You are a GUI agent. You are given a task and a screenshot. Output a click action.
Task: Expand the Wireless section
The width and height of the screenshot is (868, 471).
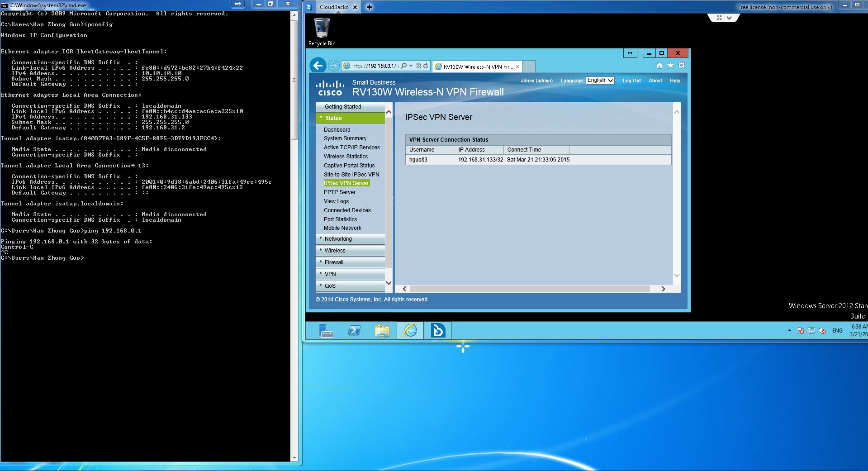[350, 251]
